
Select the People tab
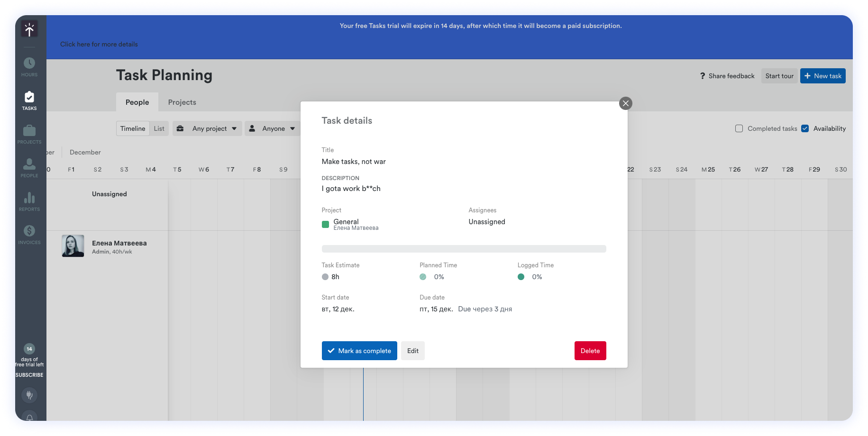pyautogui.click(x=137, y=102)
